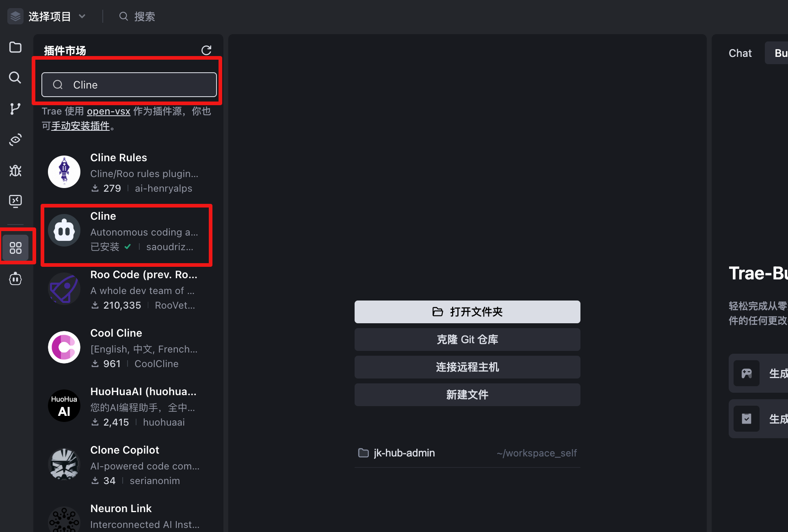The height and width of the screenshot is (532, 788).
Task: Open the open-vsx link
Action: click(108, 111)
